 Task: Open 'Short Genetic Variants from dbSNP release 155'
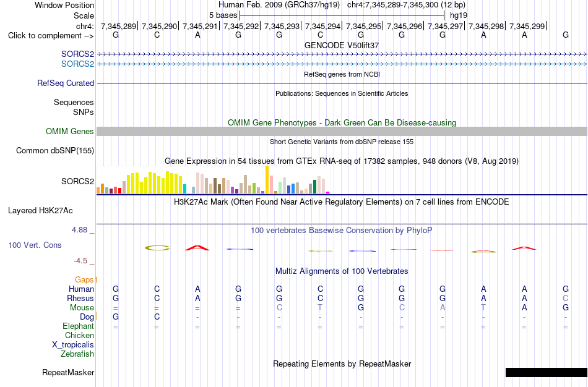pyautogui.click(x=342, y=142)
